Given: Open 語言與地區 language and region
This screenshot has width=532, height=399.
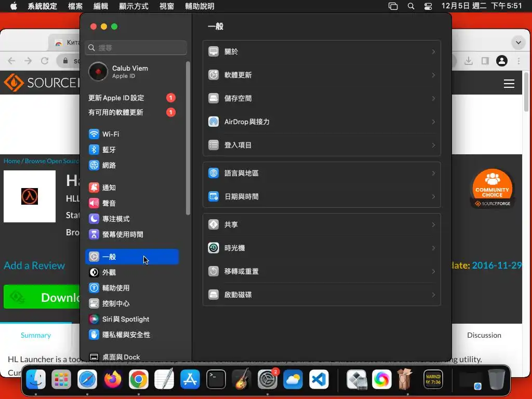Looking at the screenshot, I should pos(322,174).
